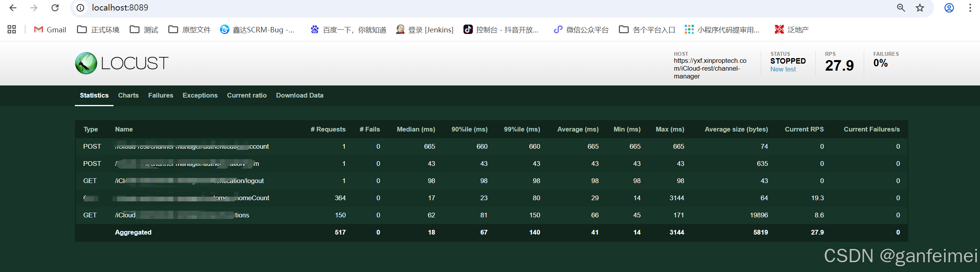980x272 pixels.
Task: Click the browser back arrow
Action: point(13,8)
